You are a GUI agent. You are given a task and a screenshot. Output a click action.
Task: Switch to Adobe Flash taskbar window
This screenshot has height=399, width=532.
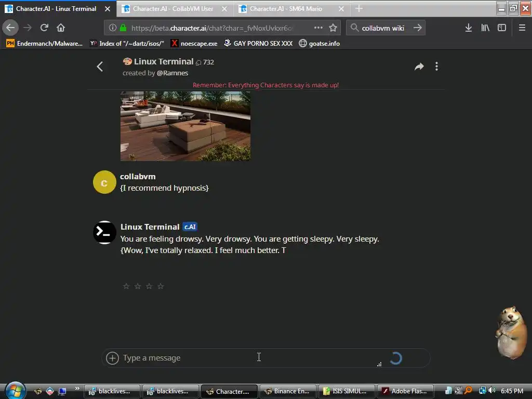405,391
